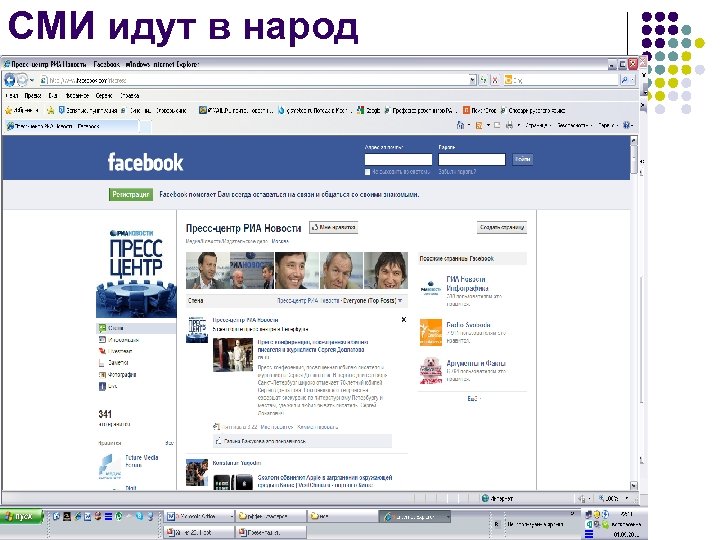Click the Help question mark icon
The height and width of the screenshot is (540, 720).
coord(626,125)
